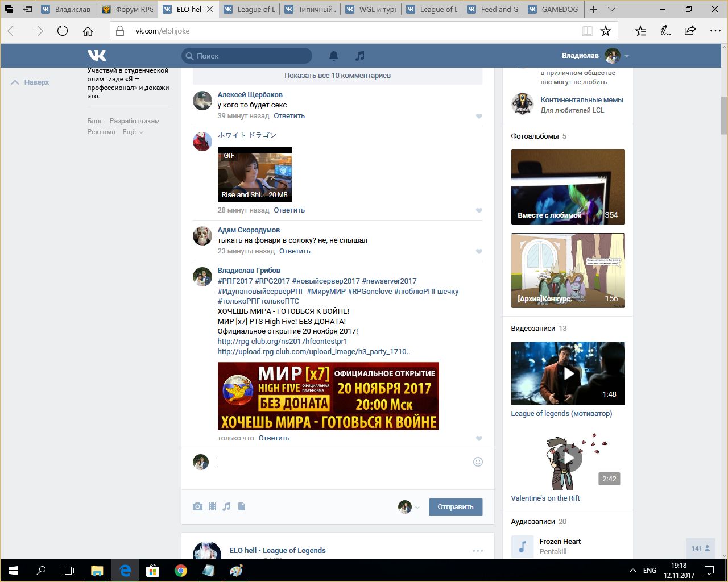Viewport: 728px width, 582px height.
Task: Open the Владислав profile dropdown menu
Action: click(595, 56)
